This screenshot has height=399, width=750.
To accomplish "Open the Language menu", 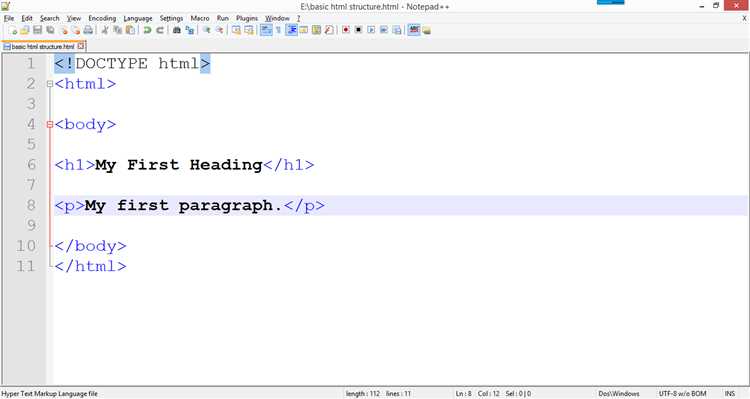I will point(138,18).
